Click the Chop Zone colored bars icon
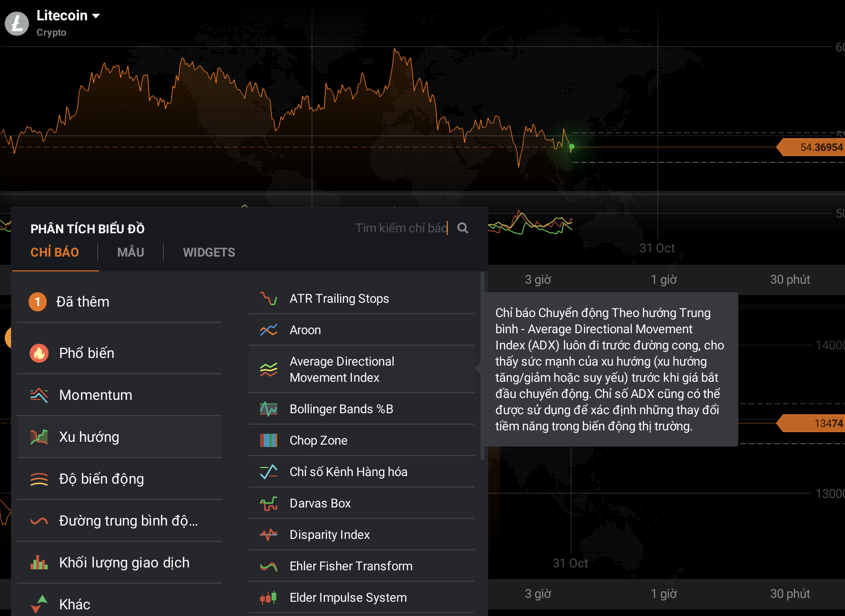This screenshot has height=616, width=845. (269, 440)
